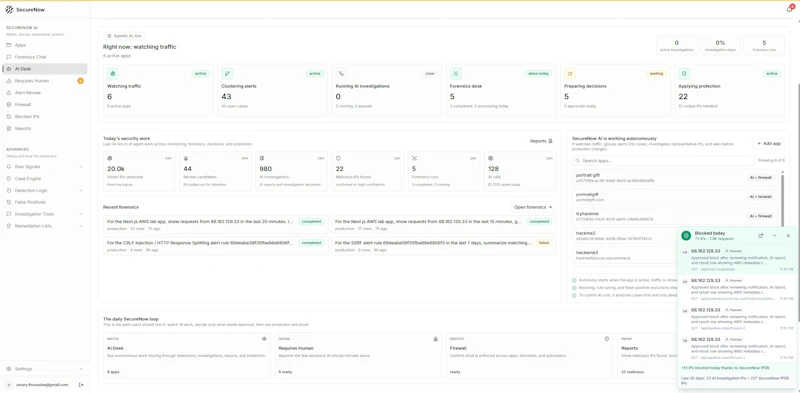Viewport: 800px width, 393px height.
Task: Click the Watching traffic card icon
Action: pyautogui.click(x=113, y=73)
